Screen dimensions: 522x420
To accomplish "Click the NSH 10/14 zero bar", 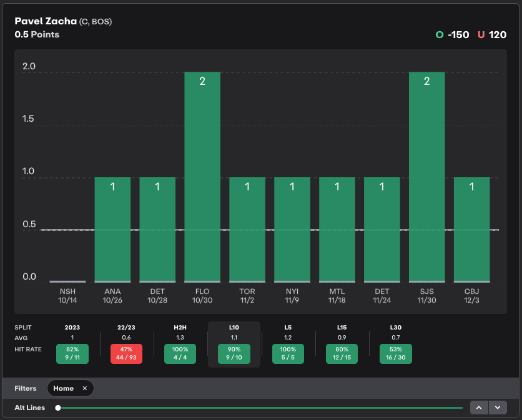I will [x=67, y=281].
